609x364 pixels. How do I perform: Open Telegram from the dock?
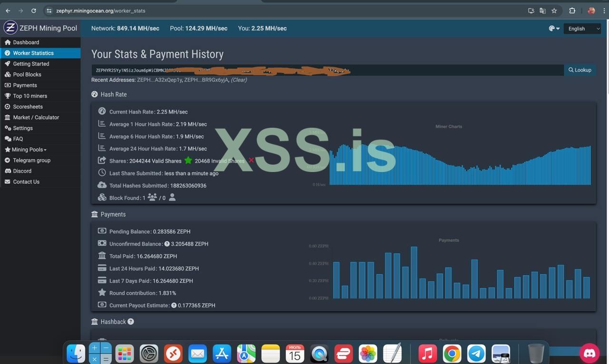(x=476, y=354)
